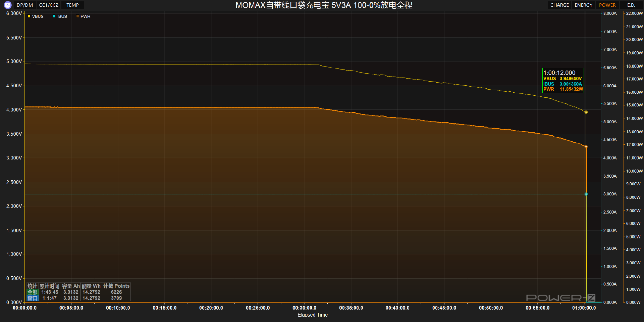Click the 12.000W power axis label

[x=634, y=145]
